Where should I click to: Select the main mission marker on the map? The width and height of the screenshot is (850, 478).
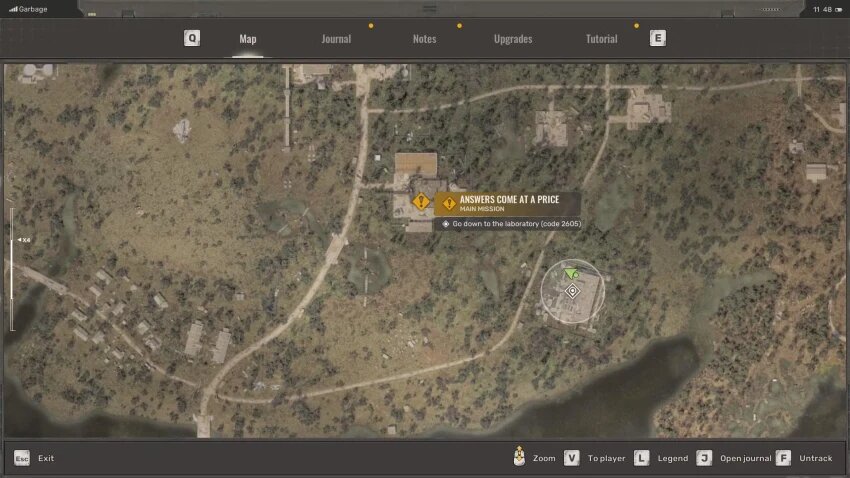coord(421,202)
